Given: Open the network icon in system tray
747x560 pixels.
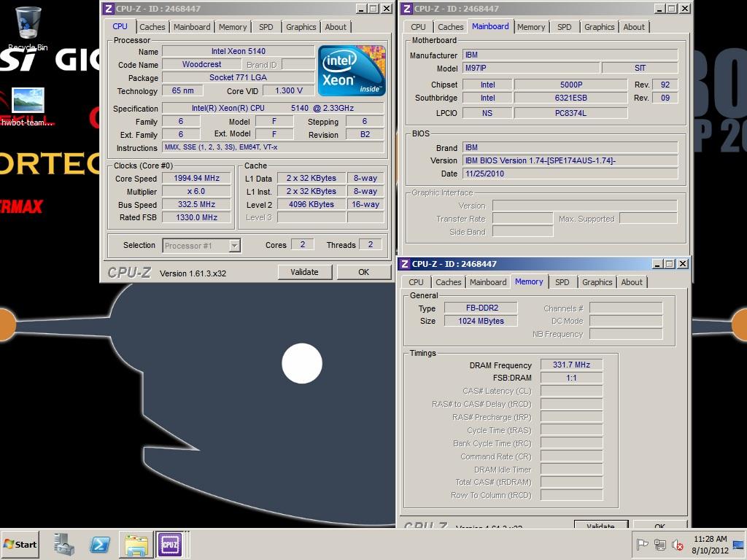Looking at the screenshot, I should pos(659,544).
